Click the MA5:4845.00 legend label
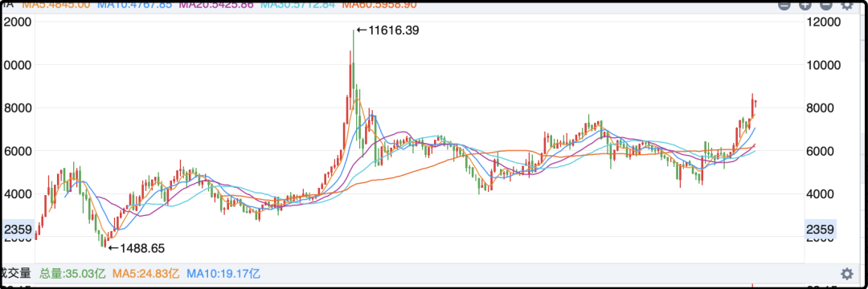Image resolution: width=868 pixels, height=289 pixels. pyautogui.click(x=56, y=5)
